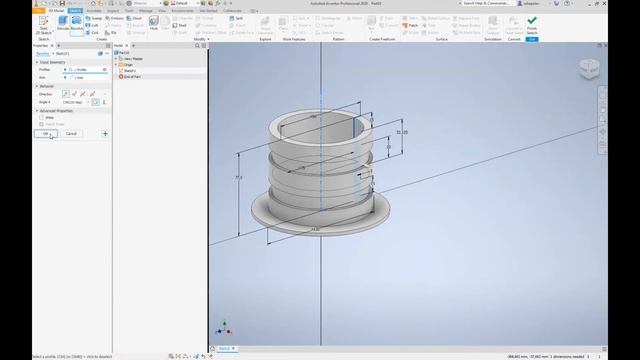Expand the View: Master node
Screen dimensions: 640x360
[x=116, y=59]
